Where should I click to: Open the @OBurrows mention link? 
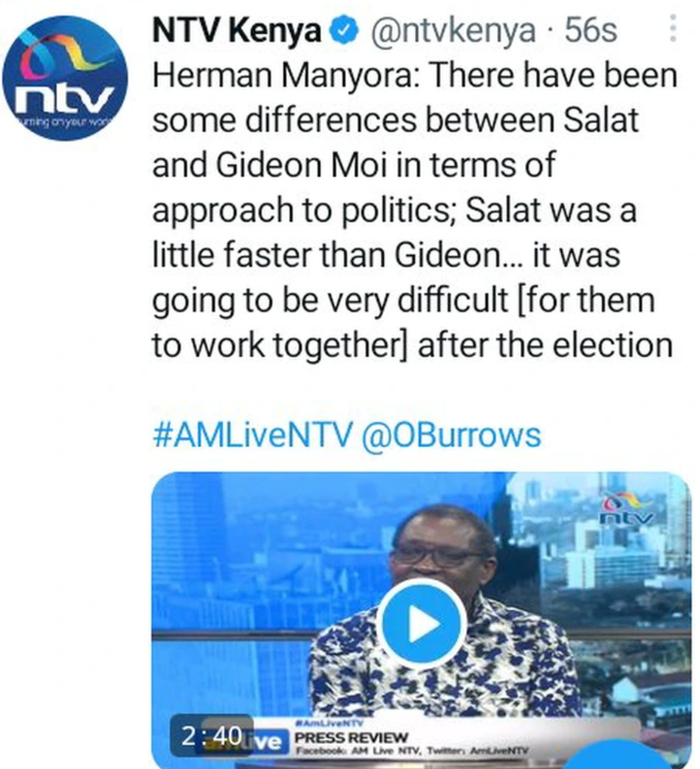[x=451, y=435]
